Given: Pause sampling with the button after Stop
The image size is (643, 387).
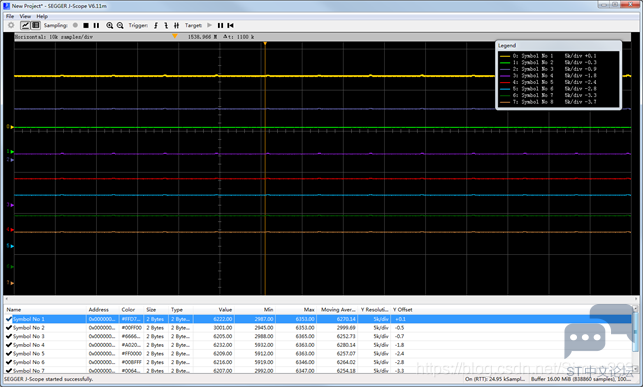Looking at the screenshot, I should (x=96, y=25).
